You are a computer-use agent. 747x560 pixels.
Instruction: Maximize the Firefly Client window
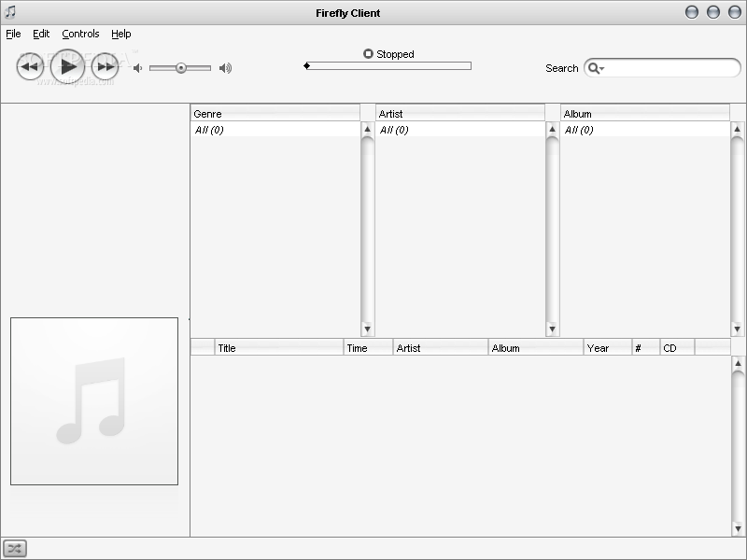713,12
